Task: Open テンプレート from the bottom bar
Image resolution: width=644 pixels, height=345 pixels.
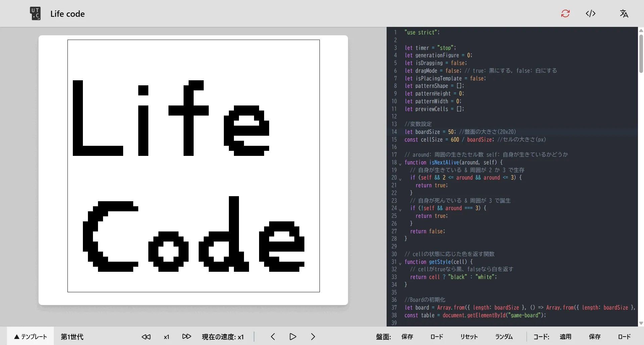Action: [x=30, y=337]
